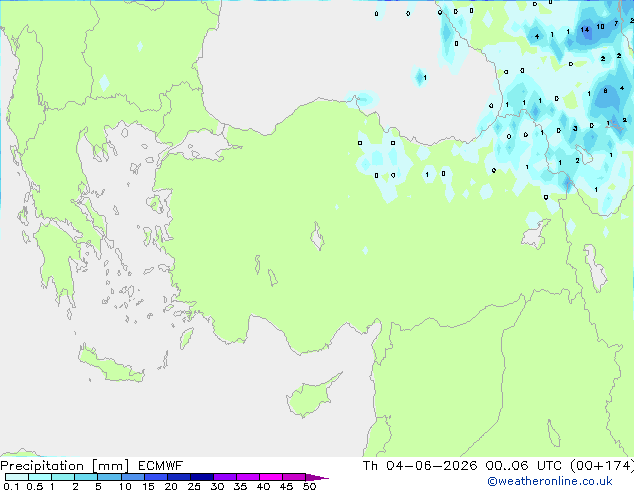Click the "8" precipitation value on the map
The width and height of the screenshot is (634, 490).
605,91
